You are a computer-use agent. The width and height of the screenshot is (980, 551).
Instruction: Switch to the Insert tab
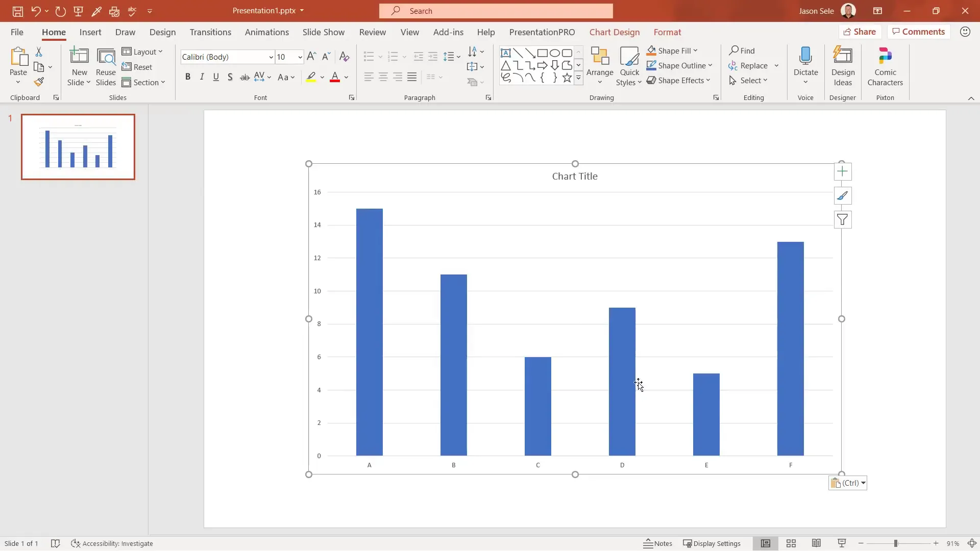[90, 32]
